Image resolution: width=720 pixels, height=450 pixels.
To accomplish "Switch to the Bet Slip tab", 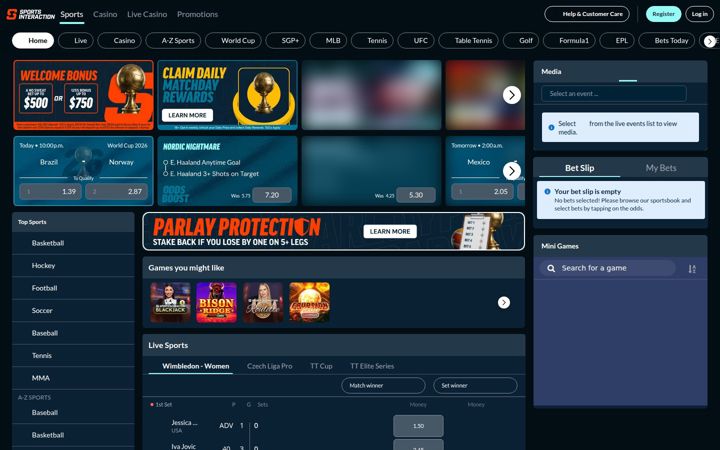I will (x=579, y=168).
